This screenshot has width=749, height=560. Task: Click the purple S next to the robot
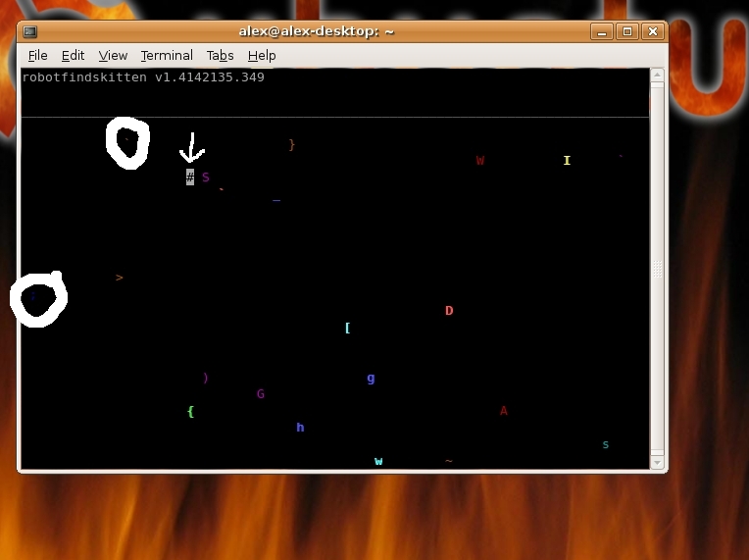pos(206,178)
